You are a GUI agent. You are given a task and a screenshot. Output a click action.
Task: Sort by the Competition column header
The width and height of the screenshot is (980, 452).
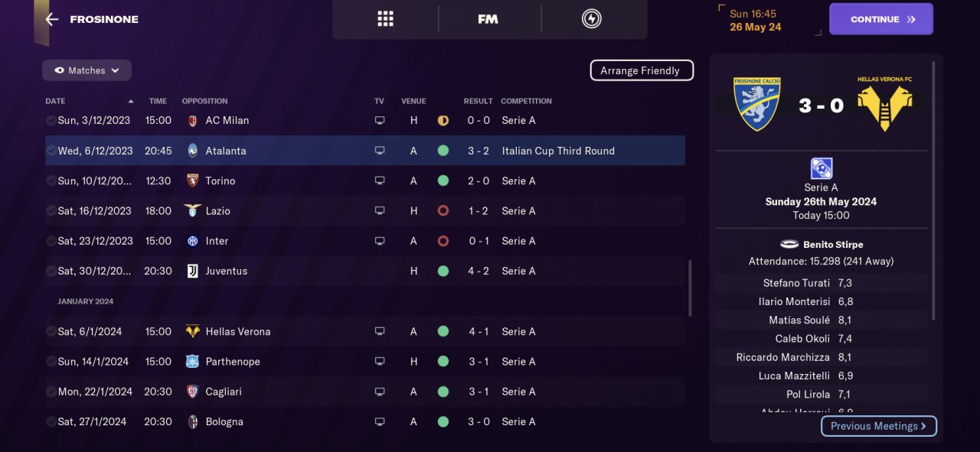click(526, 101)
